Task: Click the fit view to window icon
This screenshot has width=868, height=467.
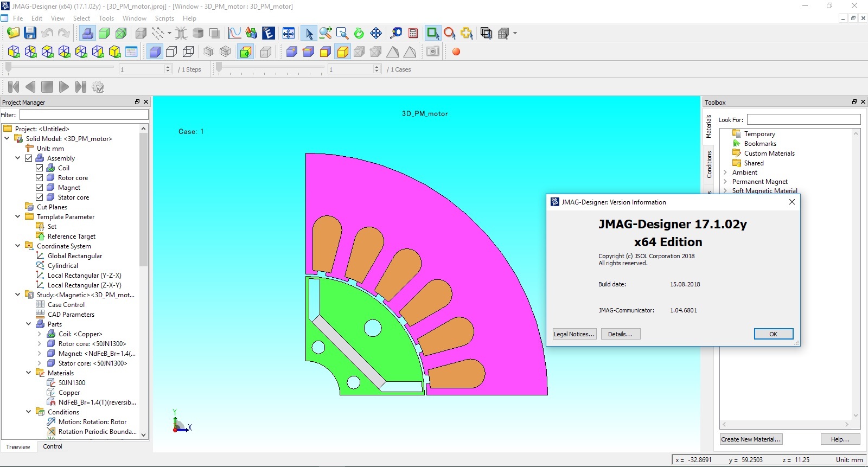Action: 288,33
